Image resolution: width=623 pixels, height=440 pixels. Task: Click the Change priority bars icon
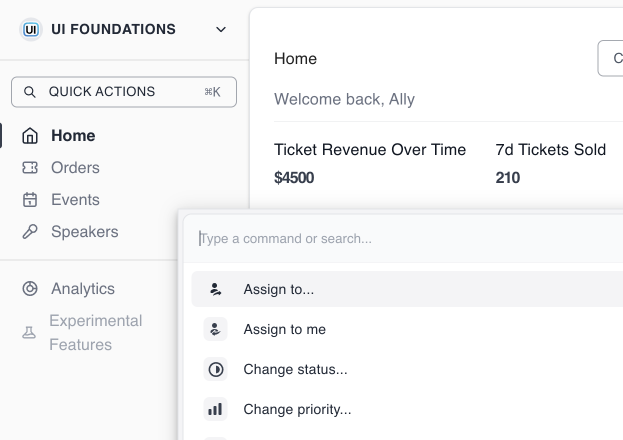tap(215, 410)
